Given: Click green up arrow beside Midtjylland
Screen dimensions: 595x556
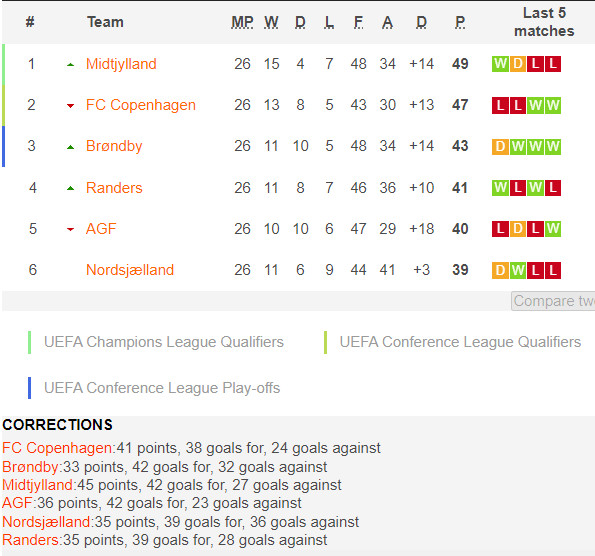Looking at the screenshot, I should tap(70, 65).
